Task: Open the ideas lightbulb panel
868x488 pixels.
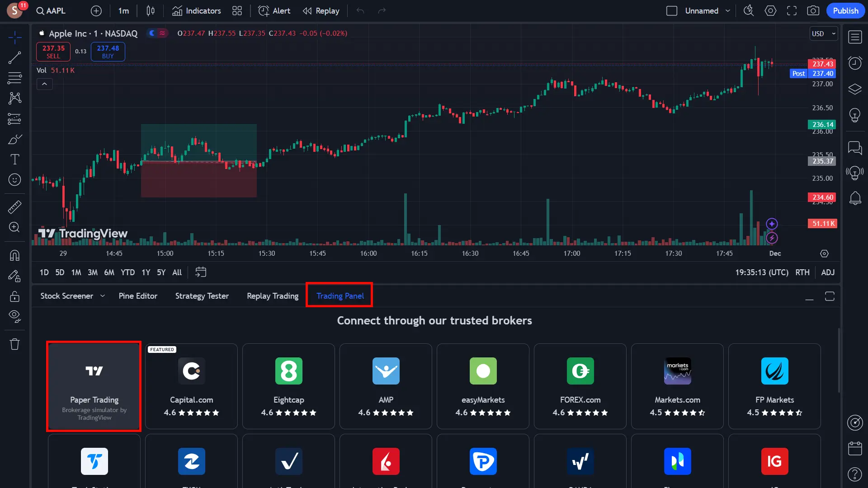Action: click(855, 115)
